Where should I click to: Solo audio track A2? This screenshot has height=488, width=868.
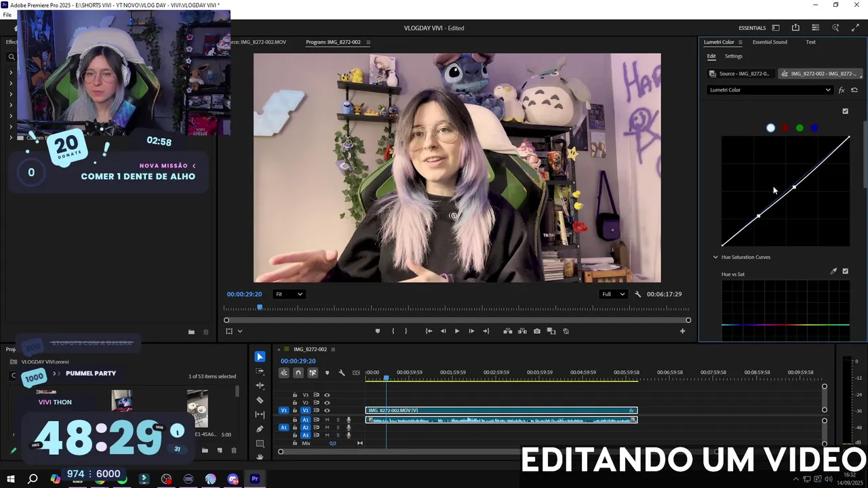tap(338, 428)
